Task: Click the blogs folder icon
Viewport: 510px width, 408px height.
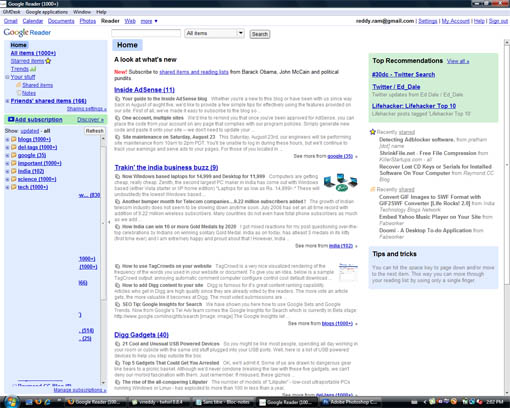Action: [x=14, y=139]
